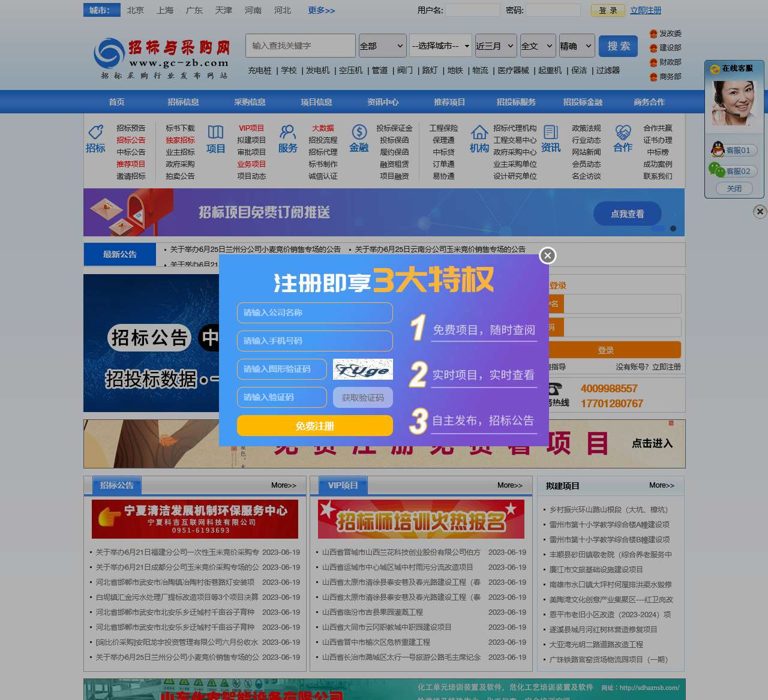Open the 近三月 time range dropdown
768x700 pixels.
coord(495,46)
